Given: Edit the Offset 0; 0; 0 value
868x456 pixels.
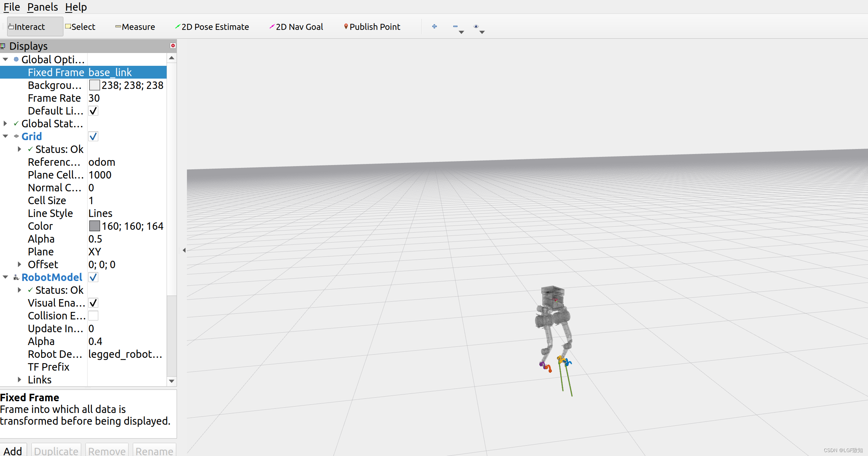Looking at the screenshot, I should coord(127,265).
